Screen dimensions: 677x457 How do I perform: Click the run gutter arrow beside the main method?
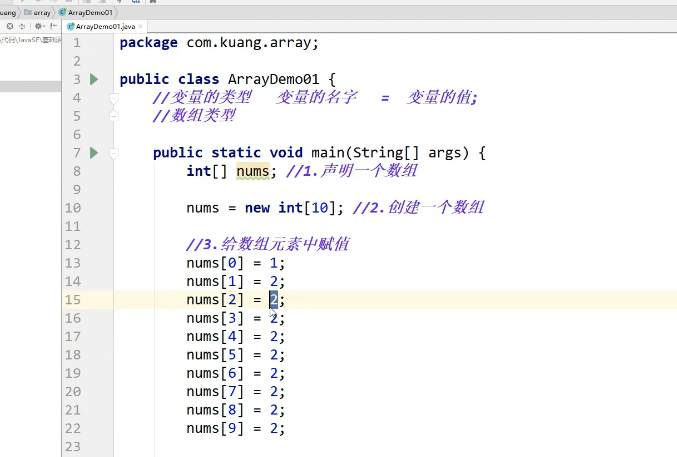[94, 152]
